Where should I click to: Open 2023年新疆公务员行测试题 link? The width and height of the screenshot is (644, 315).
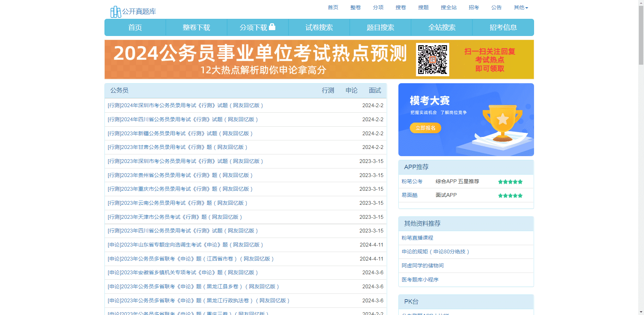coord(180,134)
